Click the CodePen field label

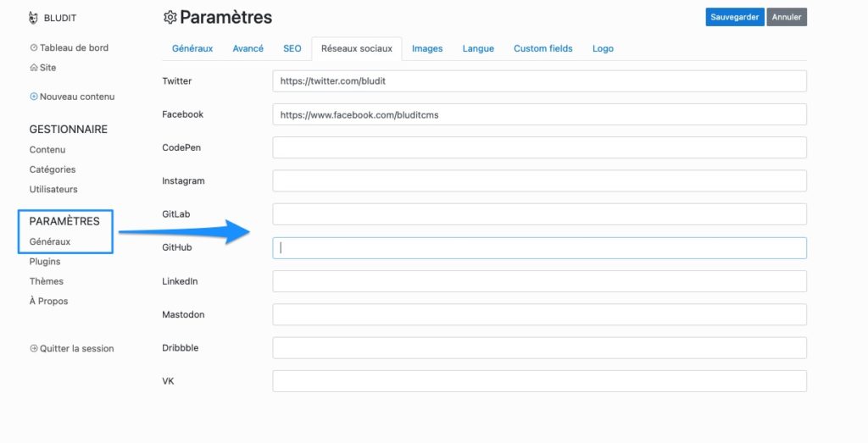(x=181, y=147)
